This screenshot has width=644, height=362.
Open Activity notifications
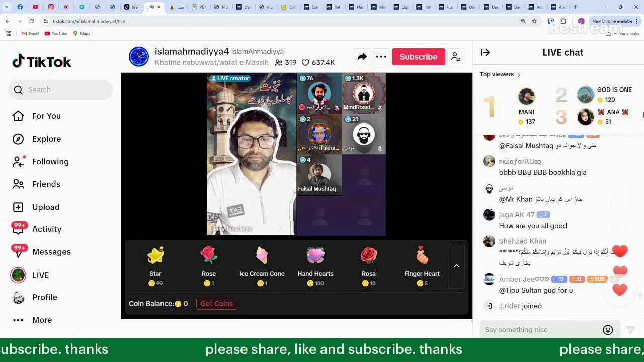47,229
